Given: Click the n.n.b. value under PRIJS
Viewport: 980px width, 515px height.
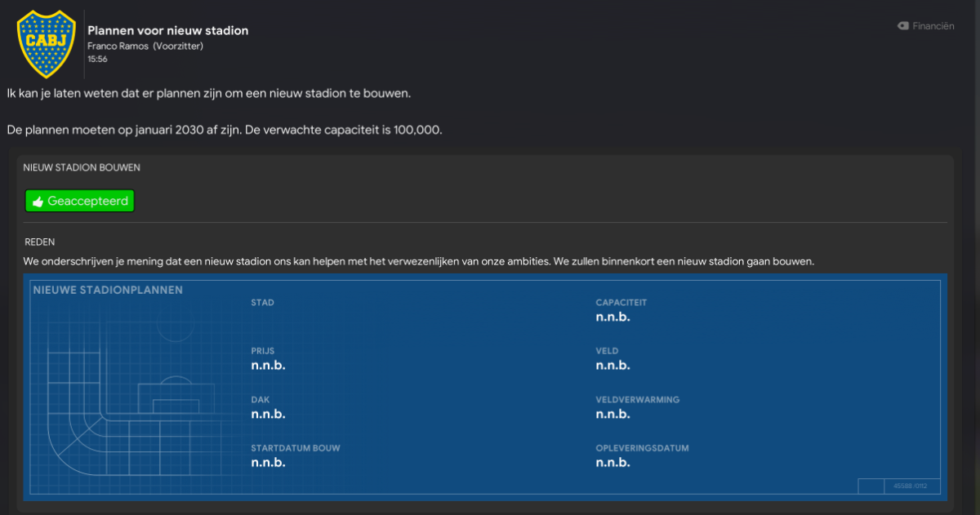Looking at the screenshot, I should coord(268,365).
